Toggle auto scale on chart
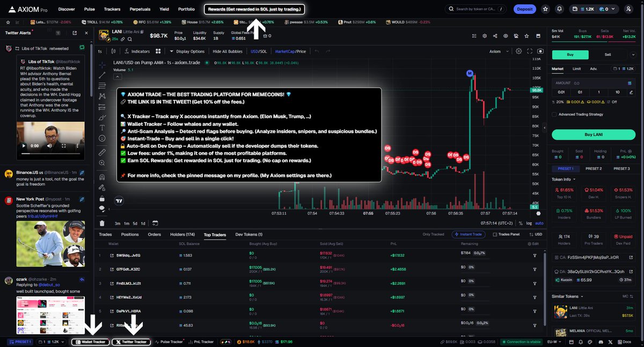Screen dimensions: 644x347 tap(539, 223)
